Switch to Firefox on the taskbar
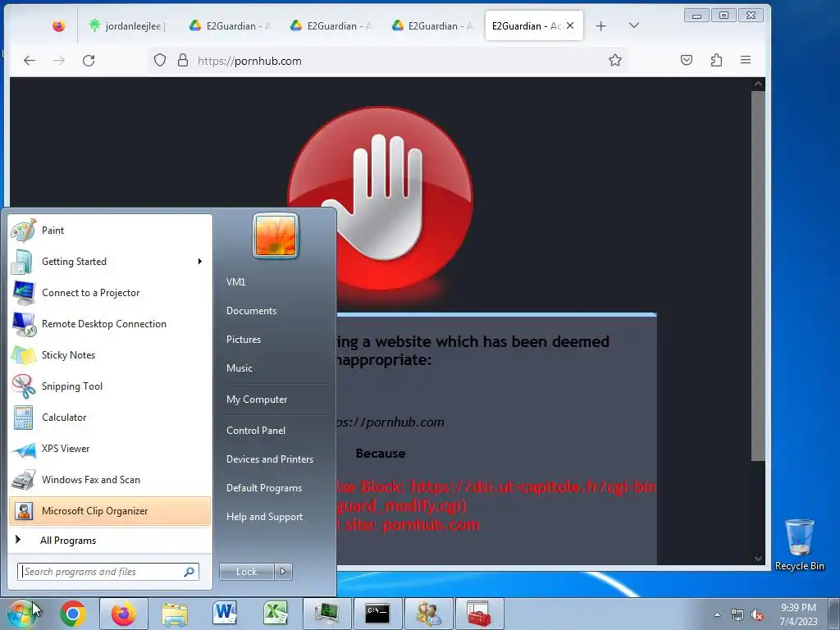The width and height of the screenshot is (840, 630). click(123, 614)
